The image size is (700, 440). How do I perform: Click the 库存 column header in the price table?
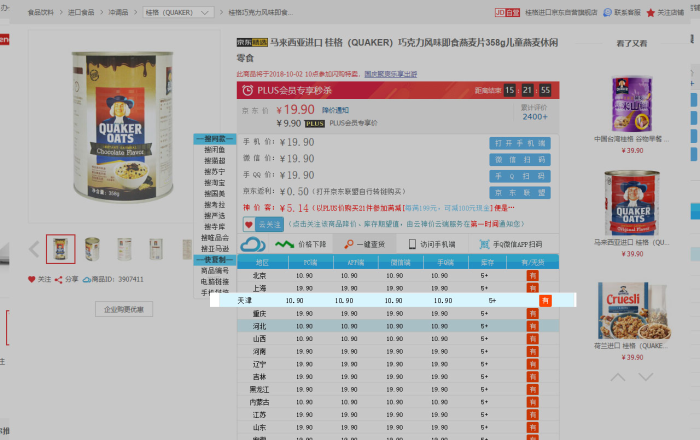click(x=487, y=262)
